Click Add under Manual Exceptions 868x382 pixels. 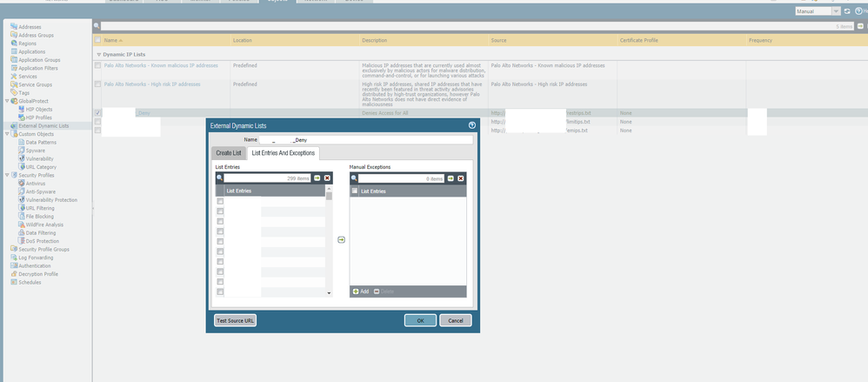tap(361, 292)
